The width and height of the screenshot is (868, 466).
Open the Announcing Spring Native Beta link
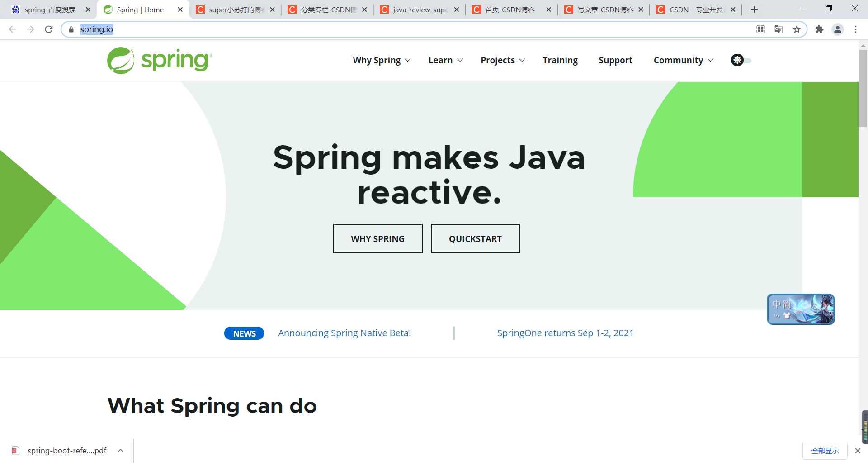coord(344,333)
